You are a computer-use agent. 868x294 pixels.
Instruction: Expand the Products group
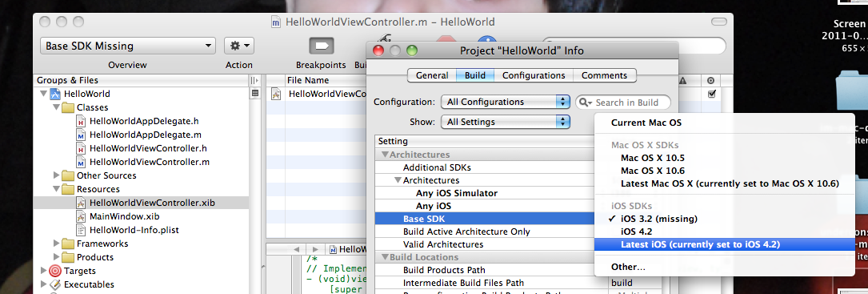tap(56, 257)
